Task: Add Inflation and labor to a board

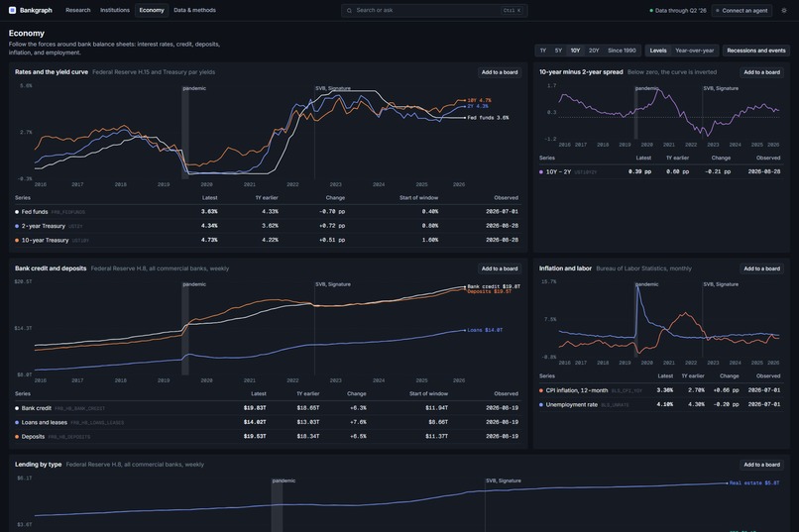Action: [761, 268]
